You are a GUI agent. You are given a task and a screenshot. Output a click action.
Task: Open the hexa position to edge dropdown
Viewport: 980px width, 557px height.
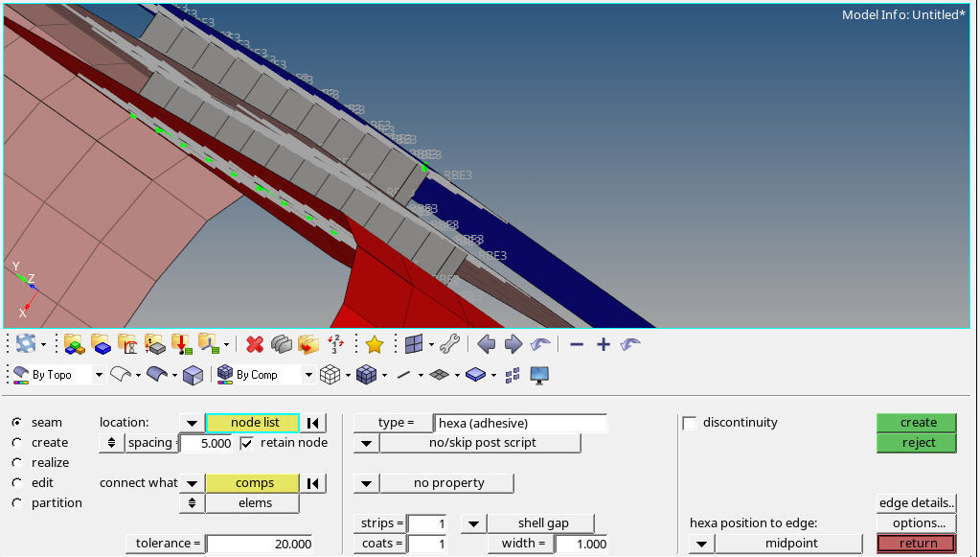(x=701, y=543)
